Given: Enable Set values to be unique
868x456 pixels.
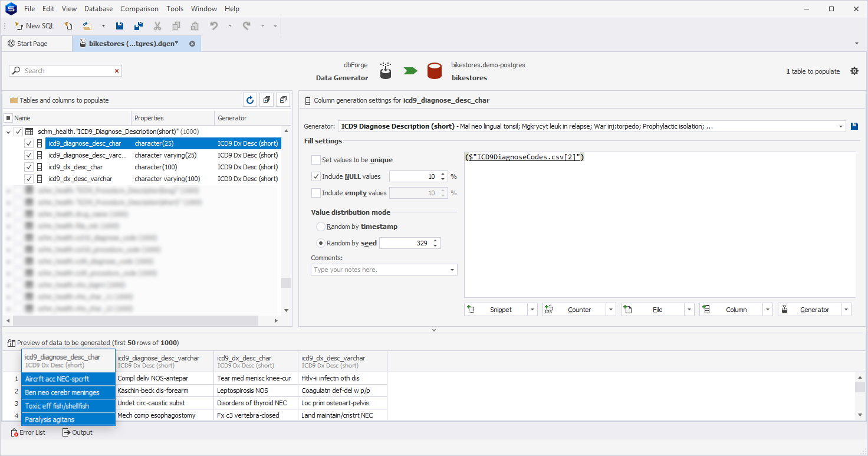Looking at the screenshot, I should pos(316,160).
